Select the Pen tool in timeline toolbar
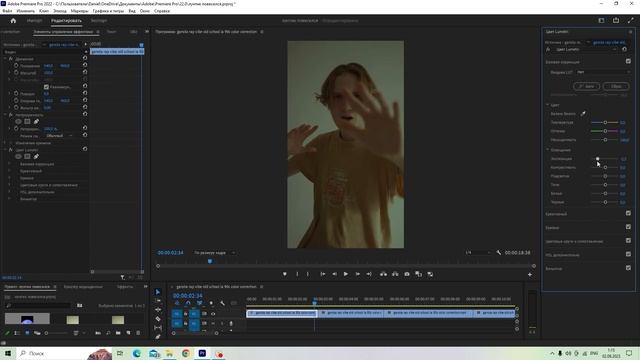The width and height of the screenshot is (640, 360). (x=158, y=337)
